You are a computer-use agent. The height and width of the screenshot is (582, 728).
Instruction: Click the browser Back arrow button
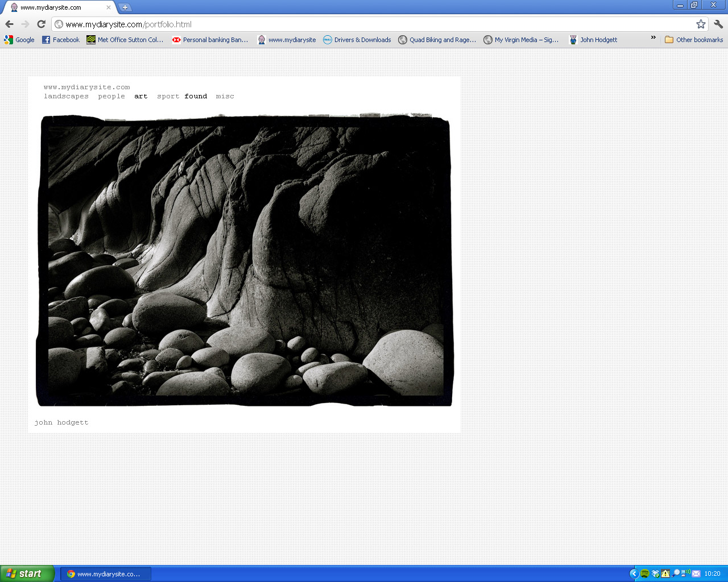pos(9,24)
